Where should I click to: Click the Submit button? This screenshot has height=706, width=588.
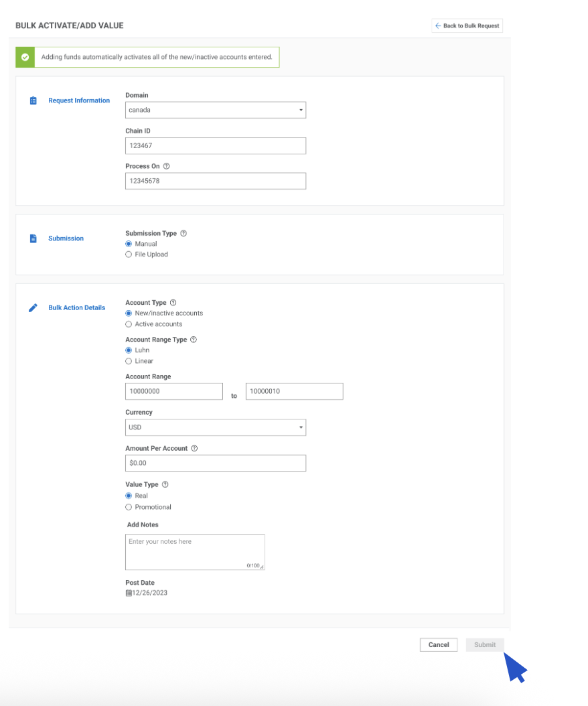(x=485, y=645)
